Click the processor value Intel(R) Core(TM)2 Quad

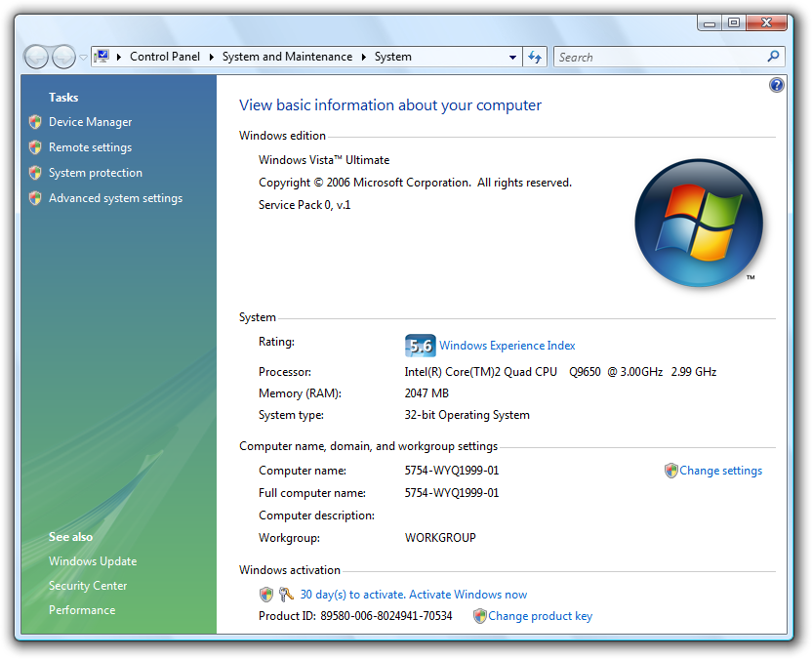(560, 372)
